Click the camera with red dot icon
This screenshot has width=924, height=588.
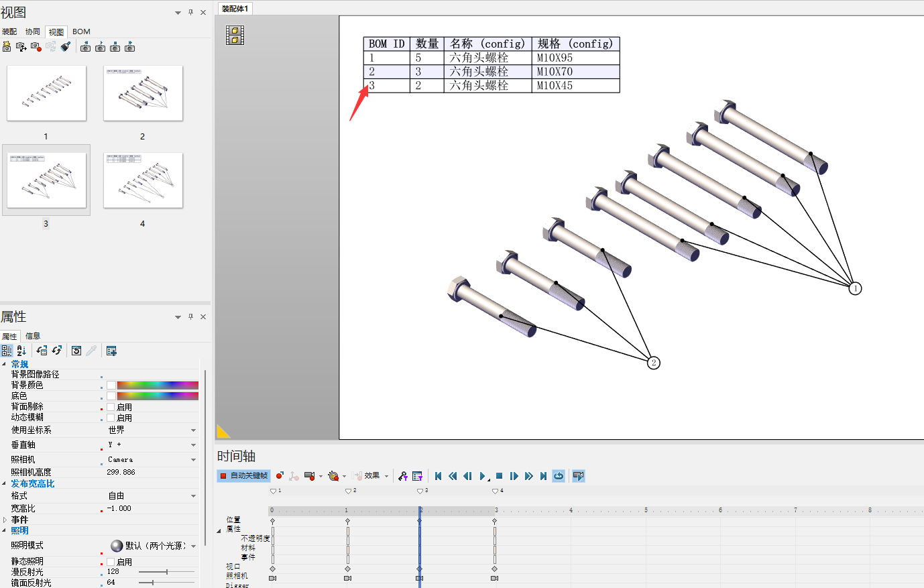pyautogui.click(x=36, y=47)
